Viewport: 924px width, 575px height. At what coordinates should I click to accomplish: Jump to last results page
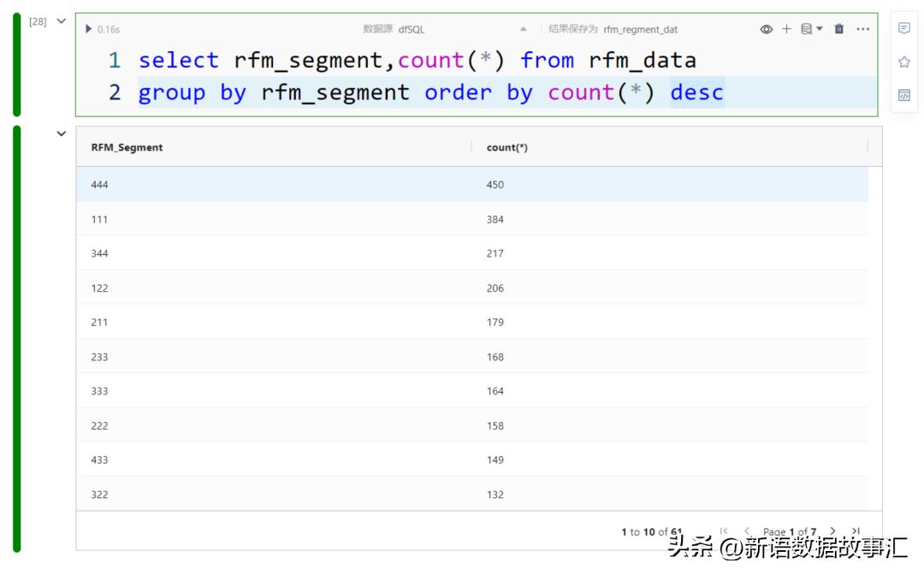tap(856, 531)
